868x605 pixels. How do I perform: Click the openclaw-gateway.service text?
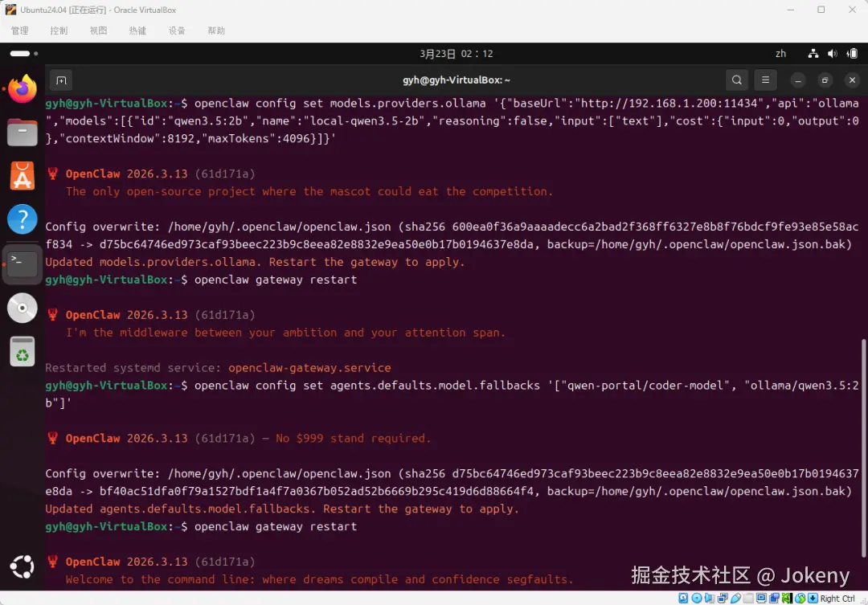pos(309,367)
